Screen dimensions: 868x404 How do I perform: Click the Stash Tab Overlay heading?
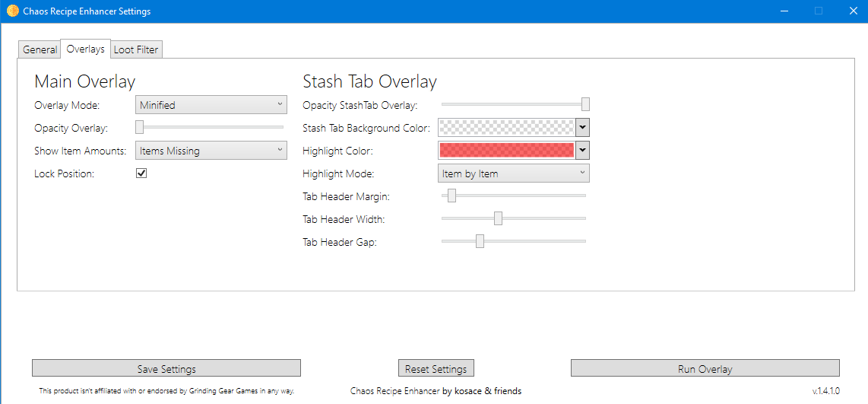click(x=370, y=81)
